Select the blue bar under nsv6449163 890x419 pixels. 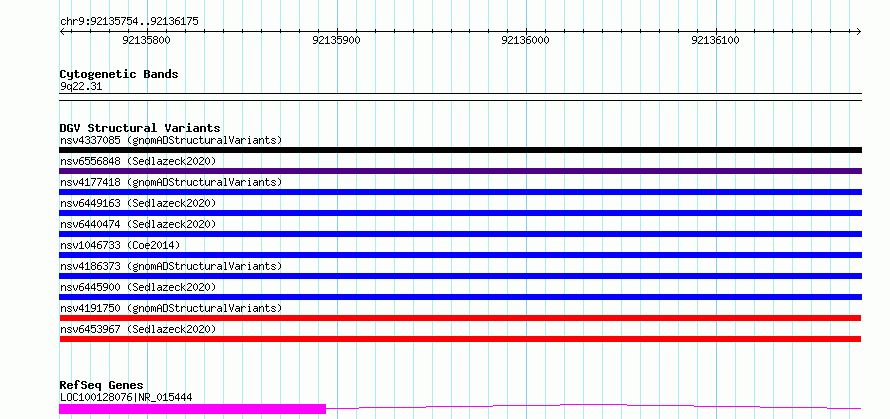[x=460, y=213]
